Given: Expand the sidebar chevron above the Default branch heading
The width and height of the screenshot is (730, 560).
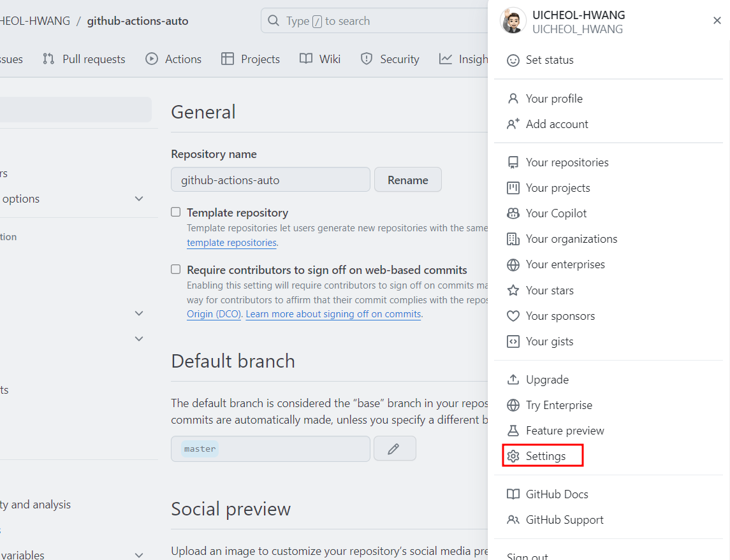Looking at the screenshot, I should coord(139,338).
